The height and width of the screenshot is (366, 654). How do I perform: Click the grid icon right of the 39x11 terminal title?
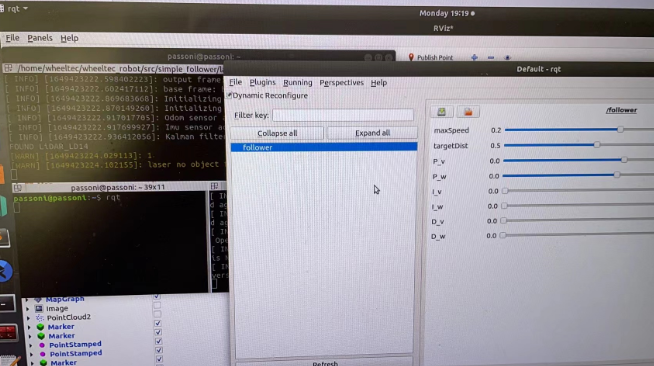point(214,186)
